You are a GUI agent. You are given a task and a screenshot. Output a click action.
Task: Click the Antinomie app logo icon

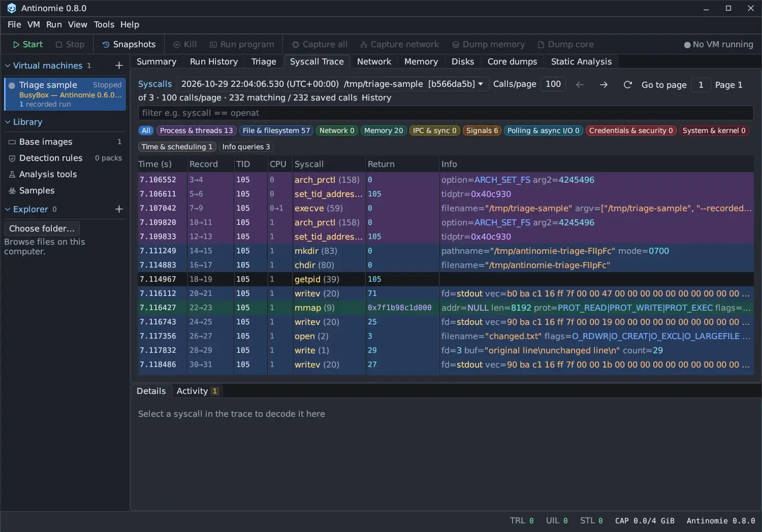[x=11, y=8]
